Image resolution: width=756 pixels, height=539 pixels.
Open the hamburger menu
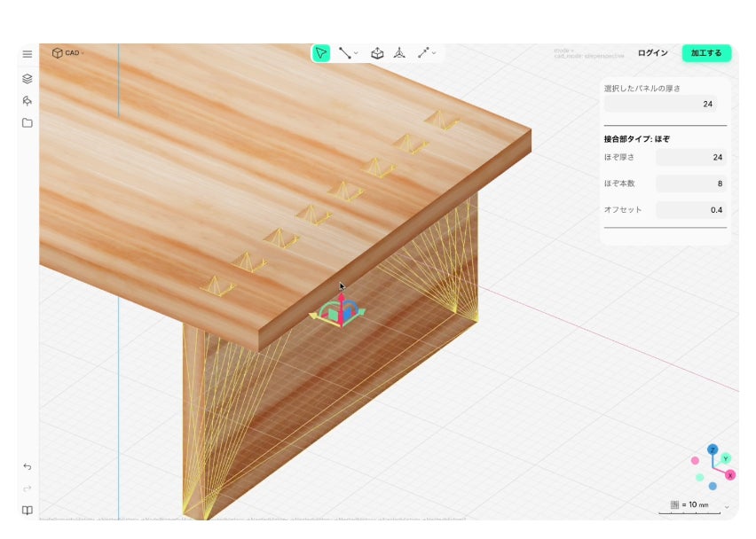pyautogui.click(x=28, y=53)
